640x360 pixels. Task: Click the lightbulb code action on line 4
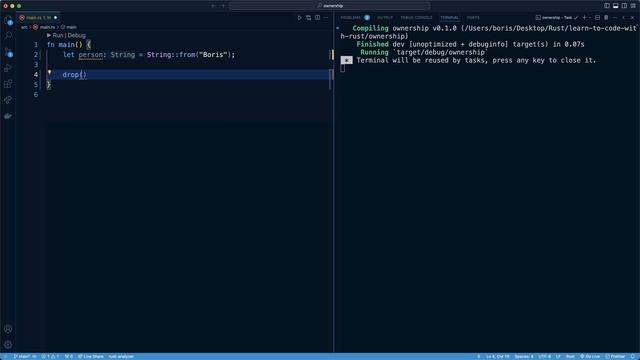pos(49,73)
